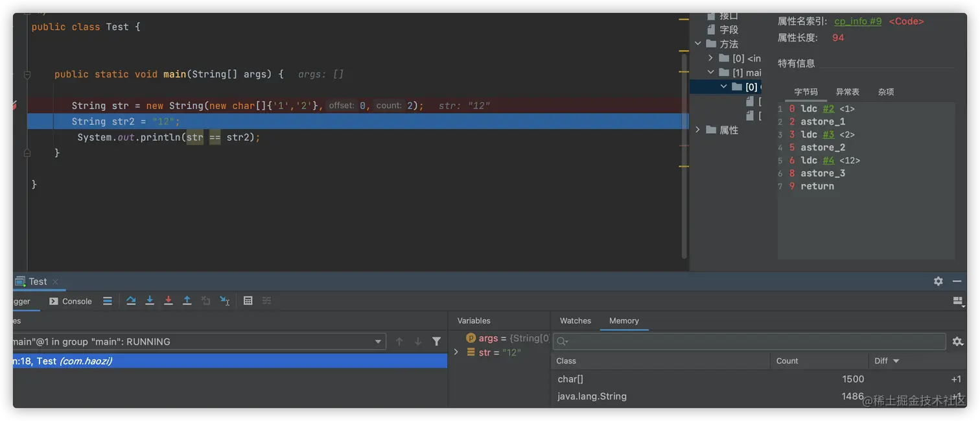The image size is (980, 421).
Task: Select the 接口 tree item
Action: click(x=729, y=16)
